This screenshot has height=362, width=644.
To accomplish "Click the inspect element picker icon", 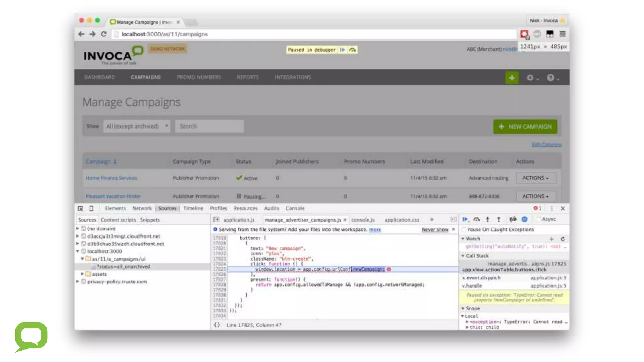I will [x=80, y=208].
